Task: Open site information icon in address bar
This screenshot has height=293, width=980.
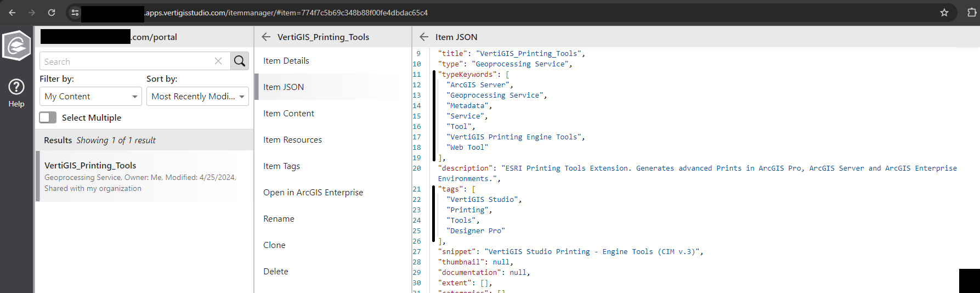Action: [75, 13]
